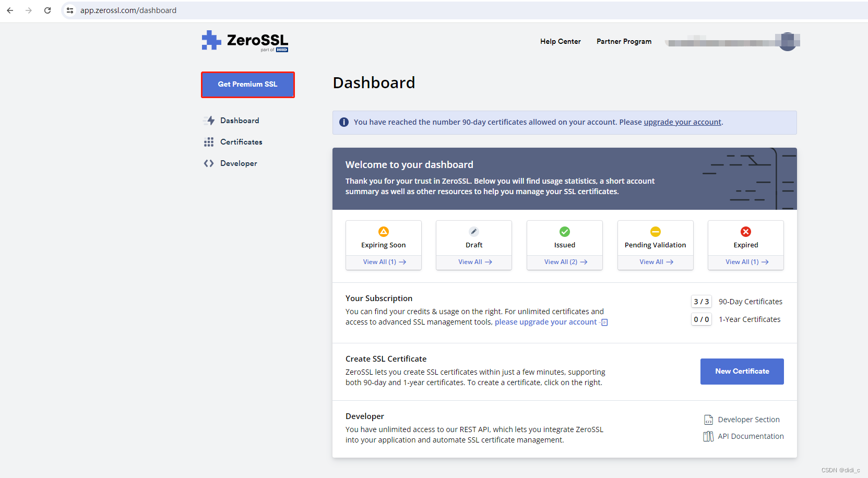868x478 pixels.
Task: Click the Developer Section file icon
Action: (x=708, y=420)
